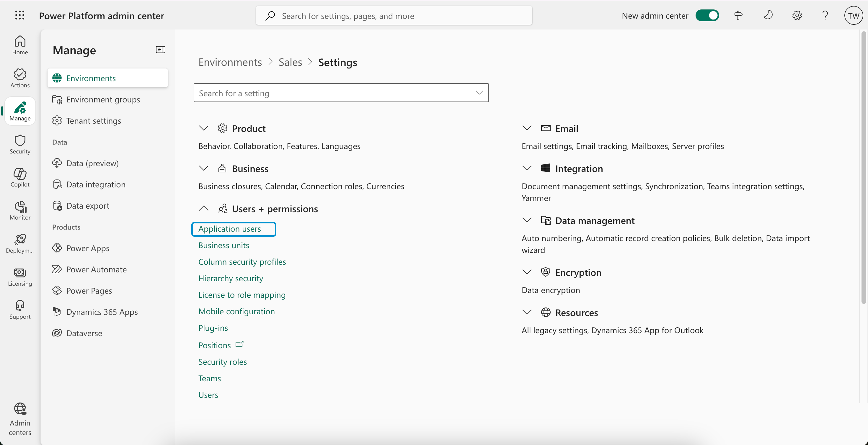
Task: Collapse the Manage navigation pane
Action: [x=160, y=50]
